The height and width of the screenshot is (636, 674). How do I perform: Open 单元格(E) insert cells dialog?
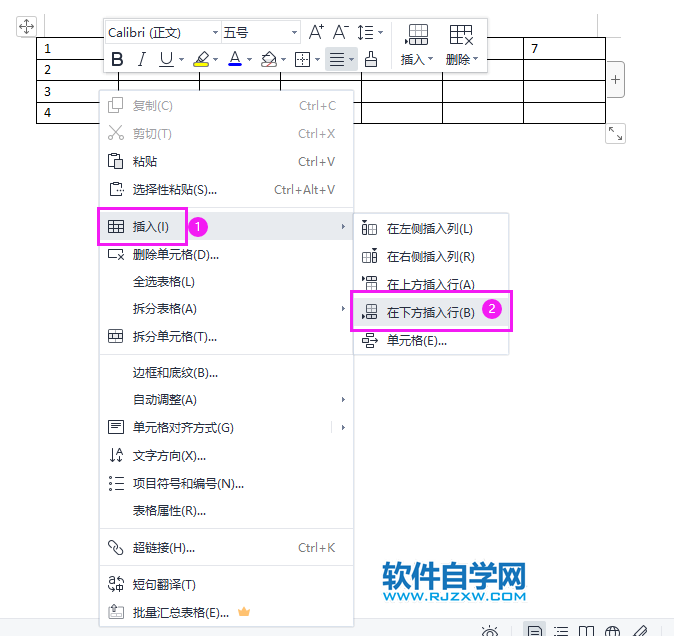[x=431, y=340]
